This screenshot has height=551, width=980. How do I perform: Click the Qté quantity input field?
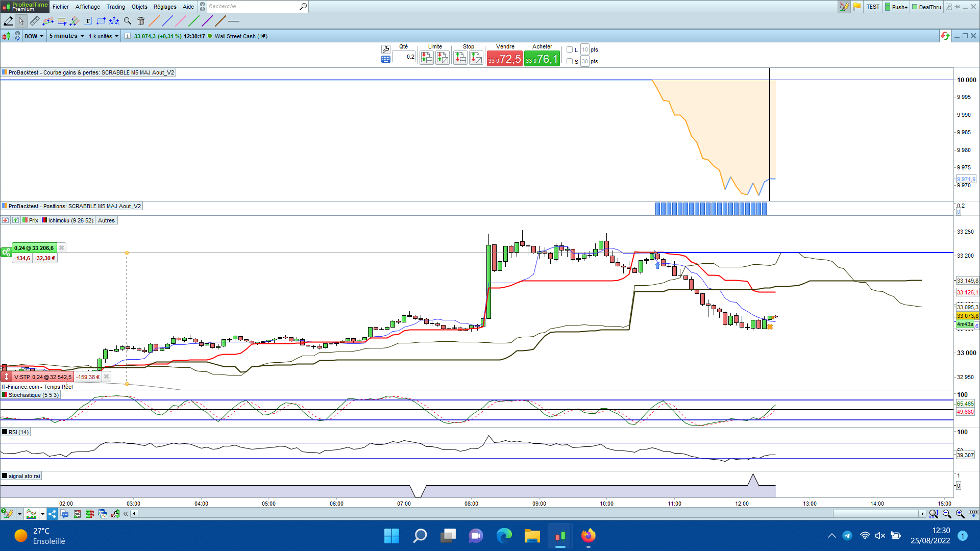(x=404, y=57)
